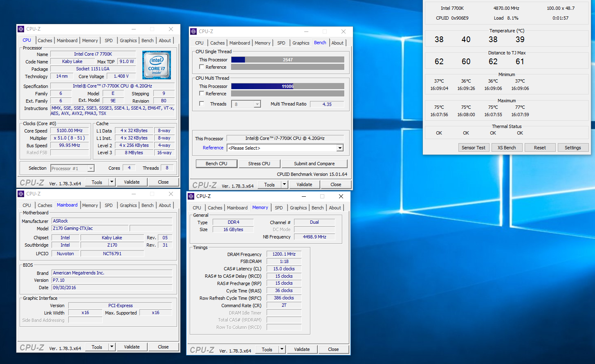Click the CPU-Z title icon in the CPU window
Viewport: 595px width, 364px height.
[x=21, y=29]
